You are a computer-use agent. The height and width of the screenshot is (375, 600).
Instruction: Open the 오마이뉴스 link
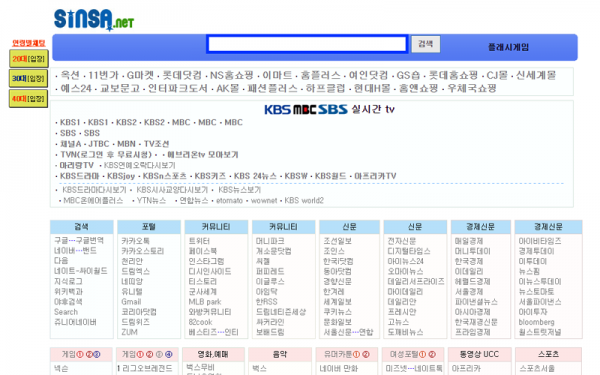coord(405,271)
